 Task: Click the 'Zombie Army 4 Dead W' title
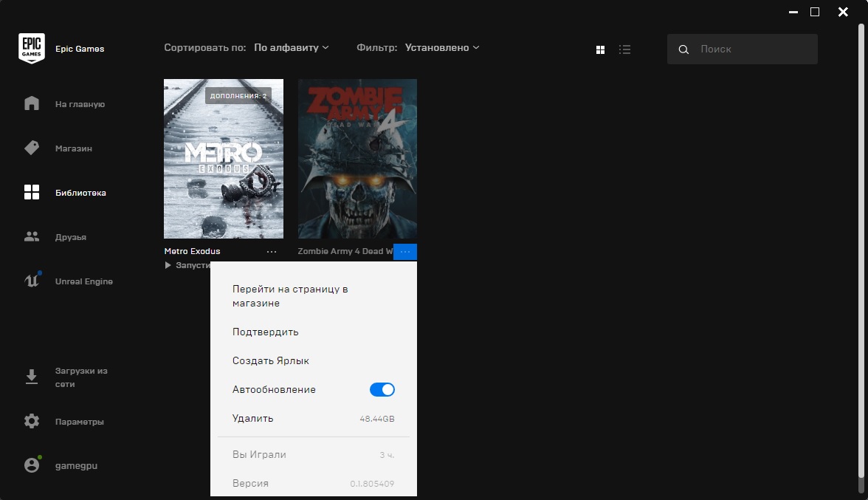coord(345,251)
